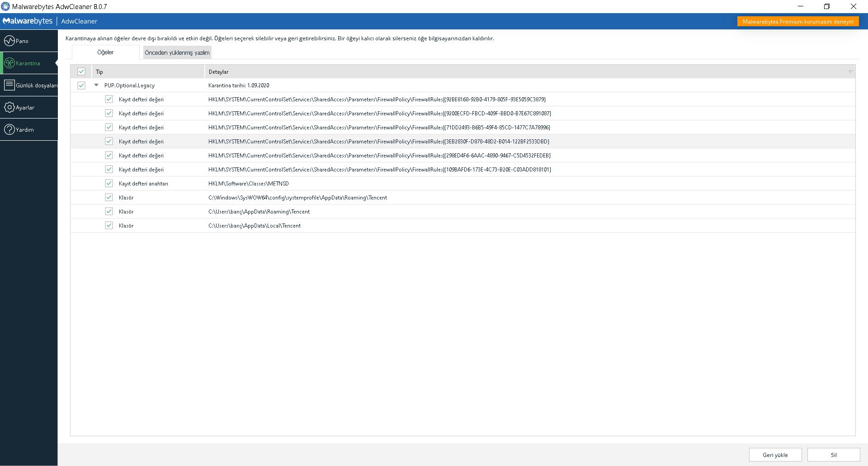Close the AdwCleaner window
Viewport: 868px width, 466px height.
point(854,6)
